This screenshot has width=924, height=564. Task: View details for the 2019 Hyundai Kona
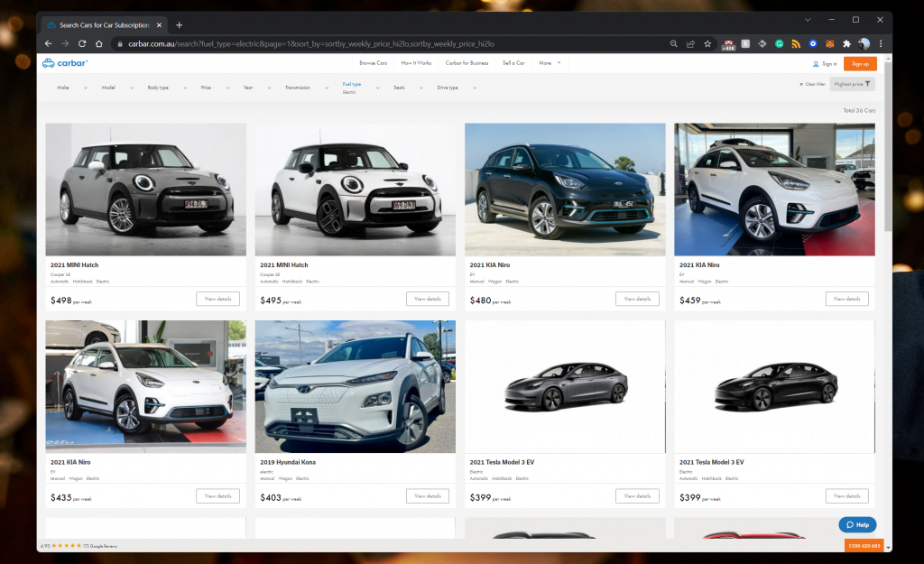pyautogui.click(x=427, y=496)
